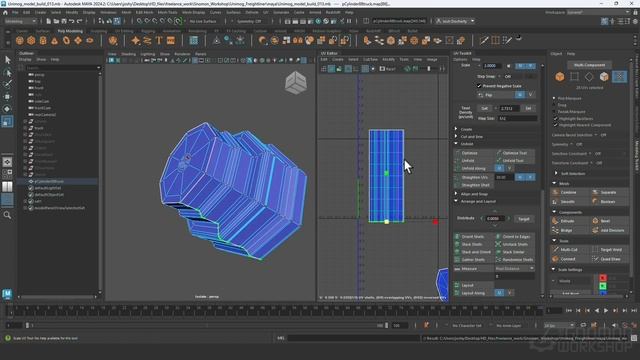Screen dimensions: 640x360
Task: Collapse the Mesh section in Modeling Toolkit
Action: (554, 184)
